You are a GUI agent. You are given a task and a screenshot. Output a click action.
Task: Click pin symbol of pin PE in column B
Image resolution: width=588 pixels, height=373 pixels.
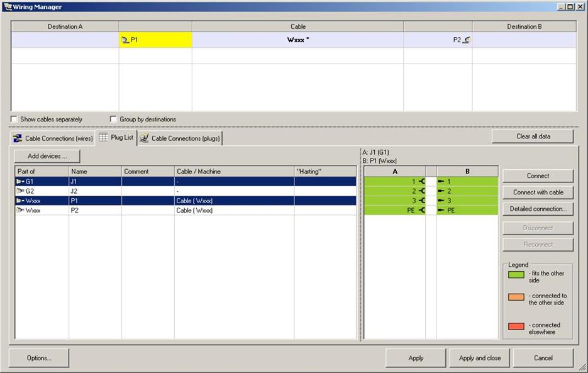tap(441, 211)
